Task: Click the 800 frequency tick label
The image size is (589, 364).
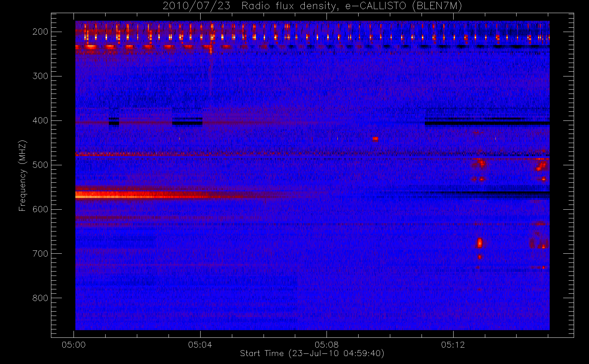Action: (x=40, y=298)
